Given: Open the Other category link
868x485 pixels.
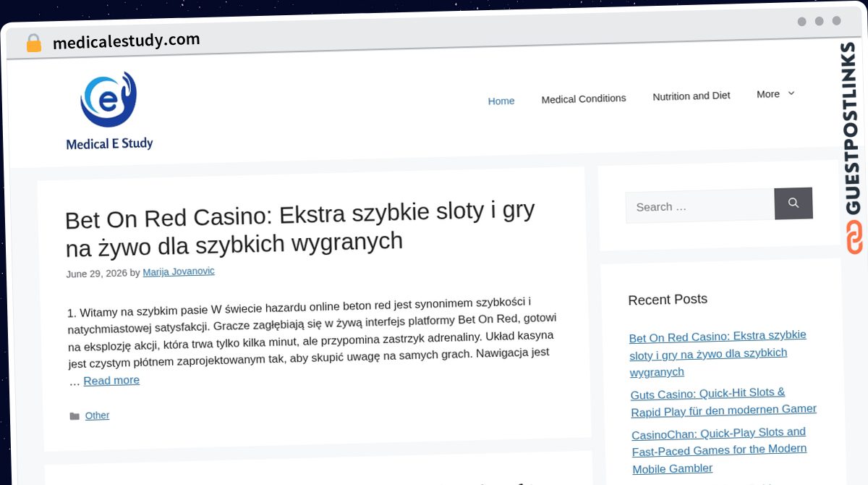Looking at the screenshot, I should tap(97, 416).
